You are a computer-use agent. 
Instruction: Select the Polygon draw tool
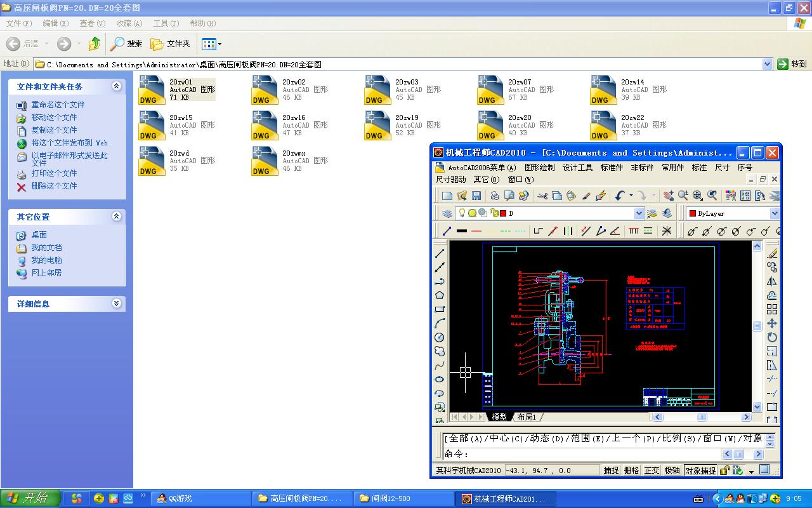pyautogui.click(x=440, y=295)
